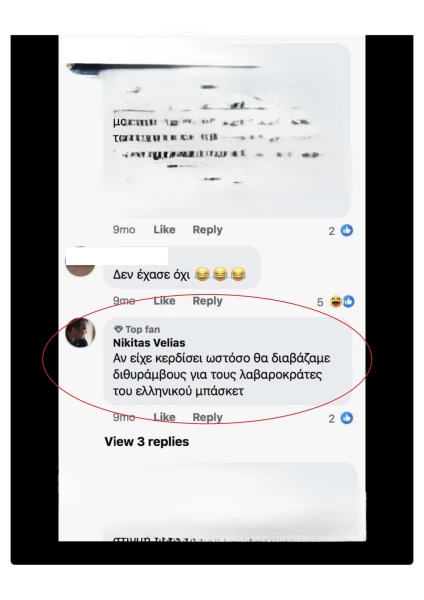Open Nikitas Velias profile picture
424x600 pixels.
tap(80, 332)
